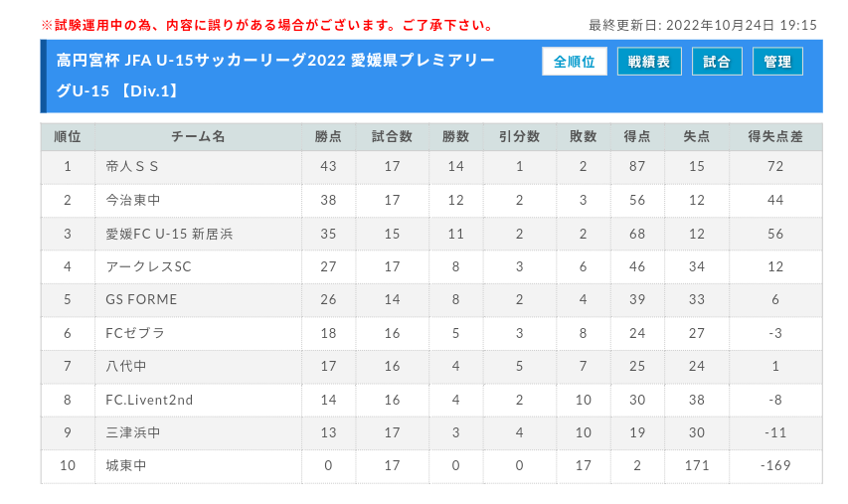The width and height of the screenshot is (848, 504).
Task: Switch to the 試合 tab
Action: coord(716,62)
